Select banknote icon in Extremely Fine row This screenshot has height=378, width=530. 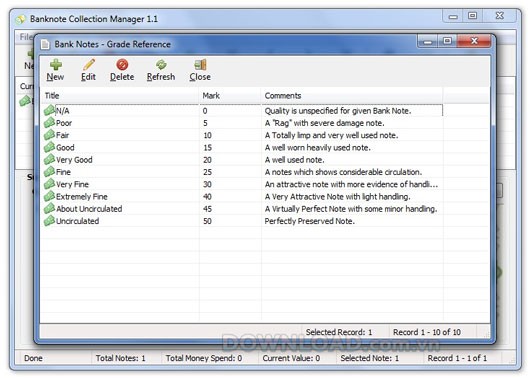(49, 196)
